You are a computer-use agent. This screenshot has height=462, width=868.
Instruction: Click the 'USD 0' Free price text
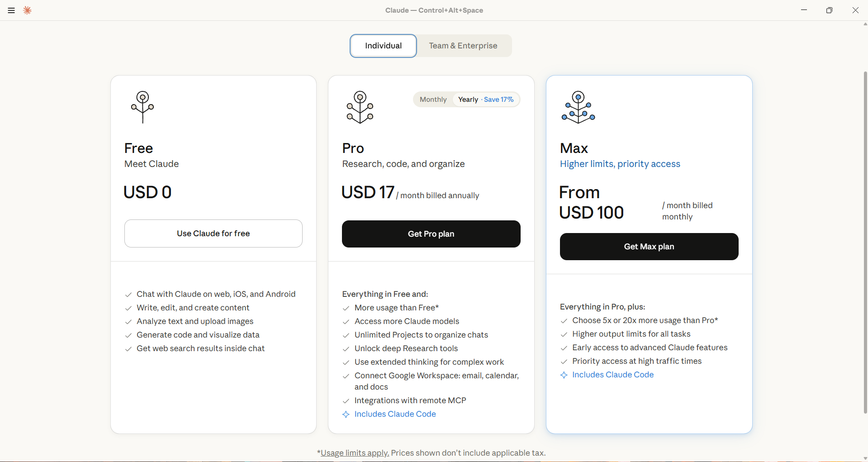click(x=147, y=192)
